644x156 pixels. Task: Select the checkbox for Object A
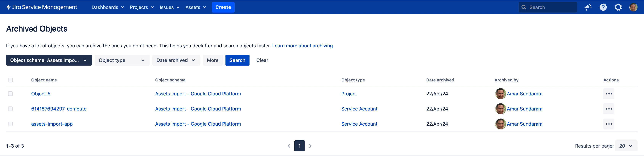(10, 94)
